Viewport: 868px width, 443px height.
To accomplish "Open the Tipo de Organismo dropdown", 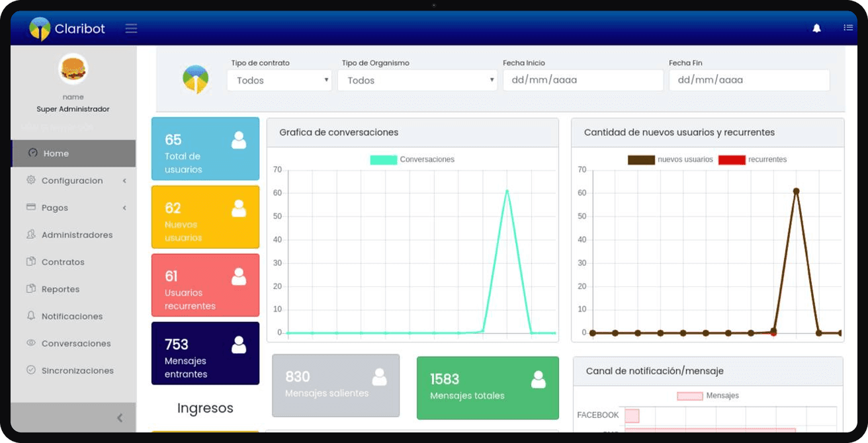I will click(417, 80).
